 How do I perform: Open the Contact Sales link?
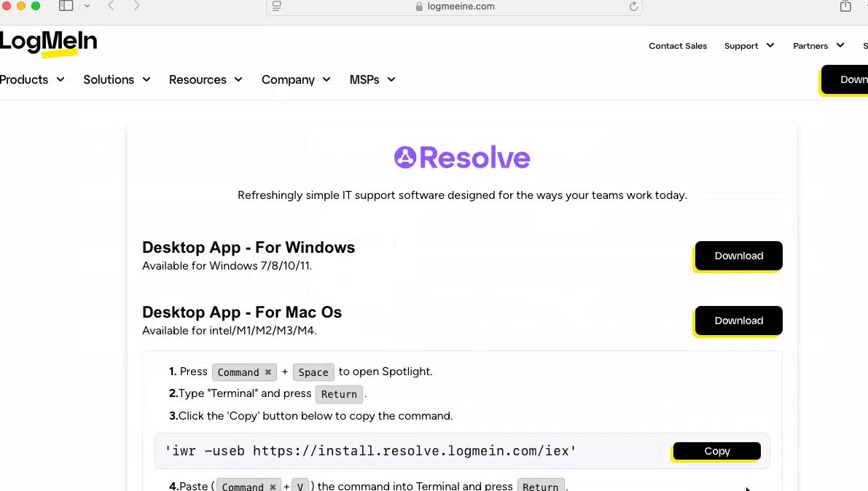(678, 46)
